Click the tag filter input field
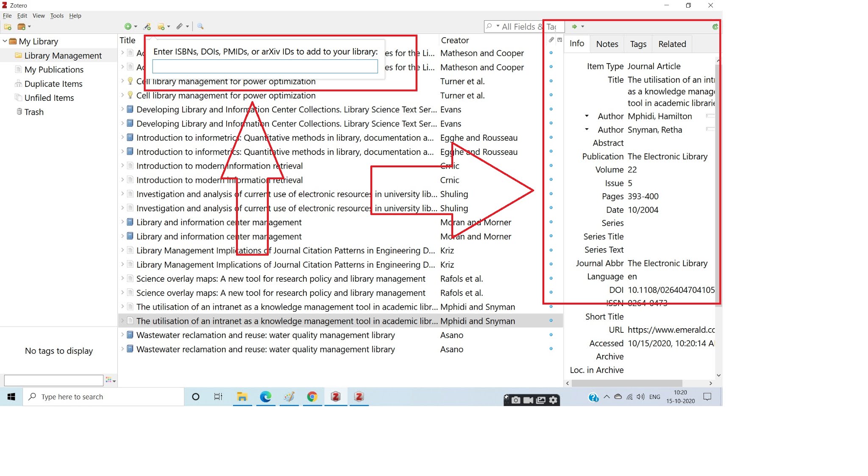Screen dimensions: 868x476 point(54,380)
